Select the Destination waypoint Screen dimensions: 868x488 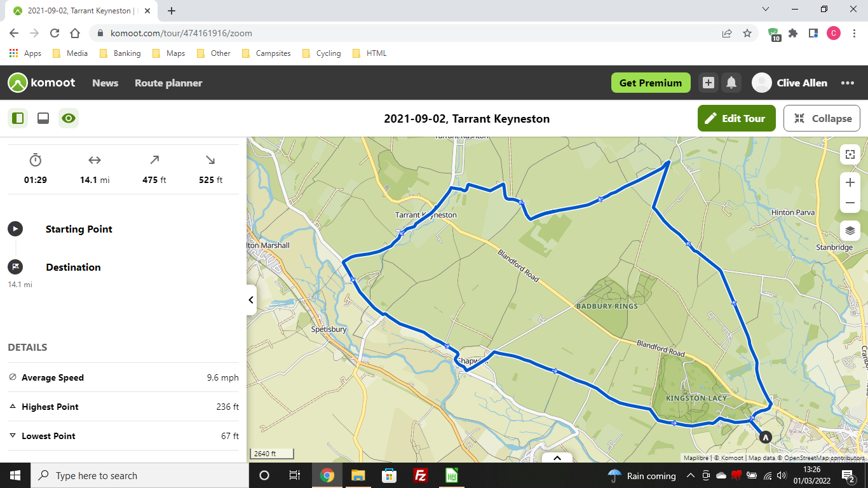click(73, 267)
